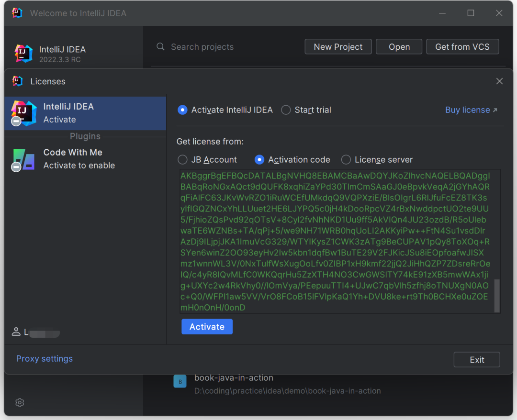The height and width of the screenshot is (420, 517).
Task: Click the IntelliJ IDEA logo in welcome sidebar
Action: pos(23,54)
